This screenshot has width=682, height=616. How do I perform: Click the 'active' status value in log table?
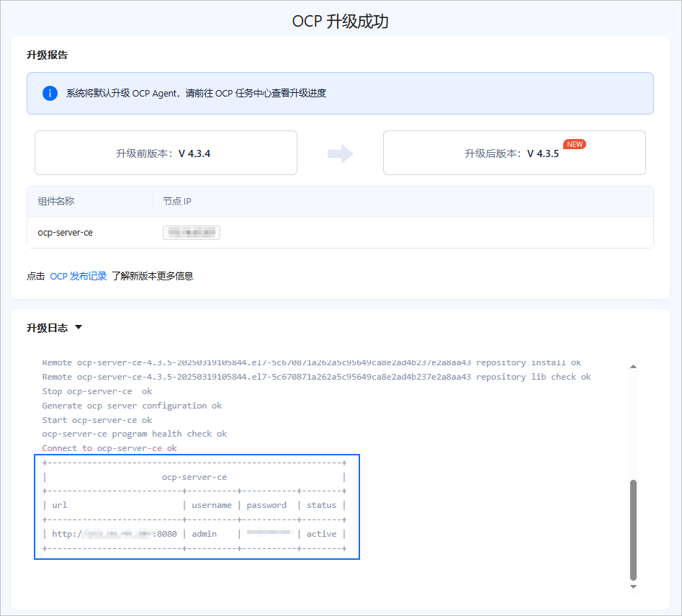point(321,534)
